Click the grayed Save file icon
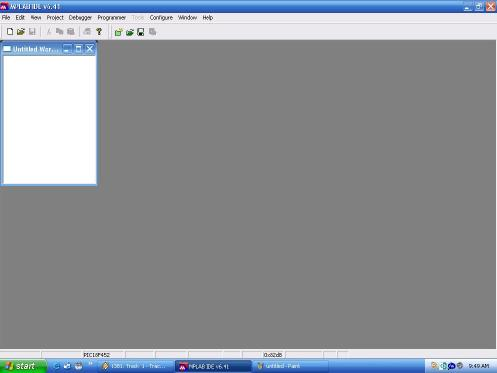497x373 pixels. pos(32,32)
